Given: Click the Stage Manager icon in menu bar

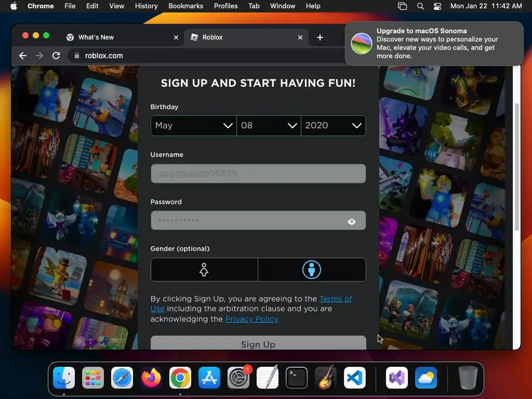Looking at the screenshot, I should tap(402, 6).
